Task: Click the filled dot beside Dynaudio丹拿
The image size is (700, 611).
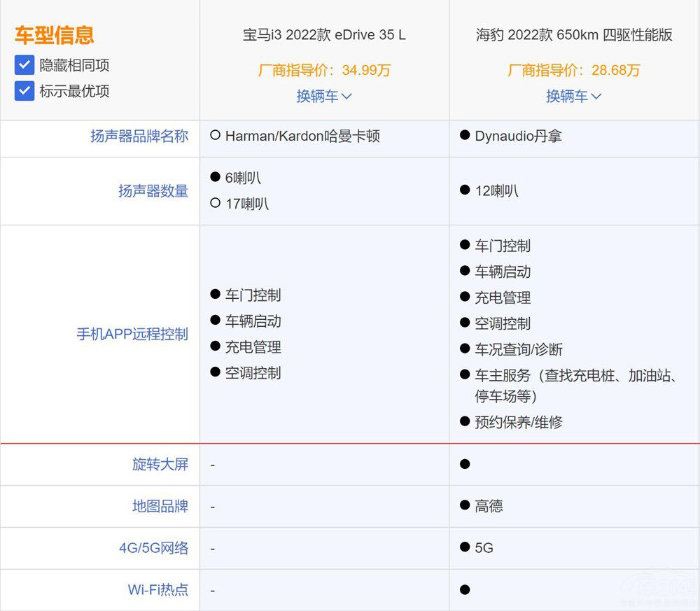Action: pyautogui.click(x=465, y=135)
